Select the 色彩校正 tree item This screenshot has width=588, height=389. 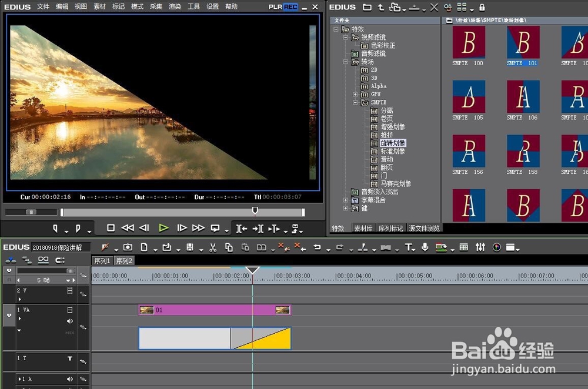click(x=383, y=45)
